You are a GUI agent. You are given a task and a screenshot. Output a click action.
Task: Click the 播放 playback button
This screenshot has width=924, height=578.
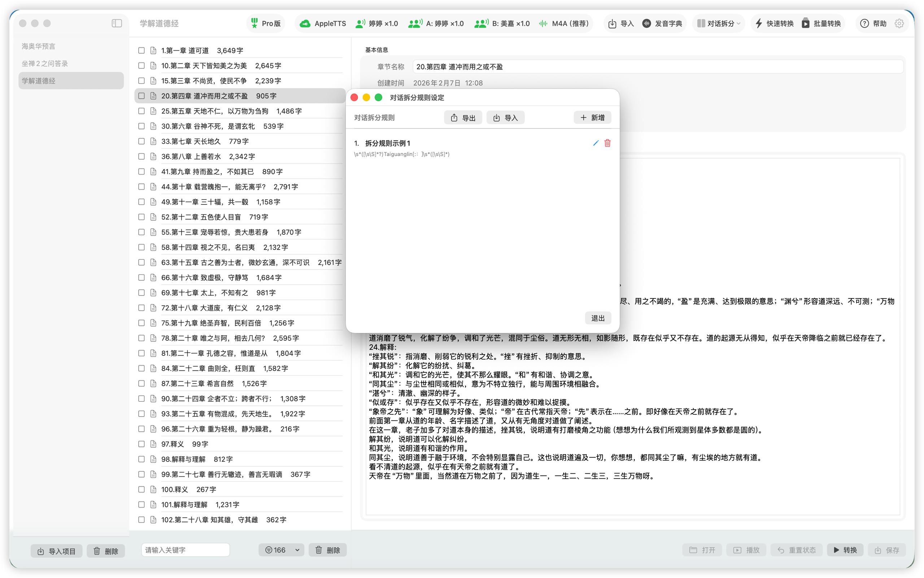click(x=746, y=550)
